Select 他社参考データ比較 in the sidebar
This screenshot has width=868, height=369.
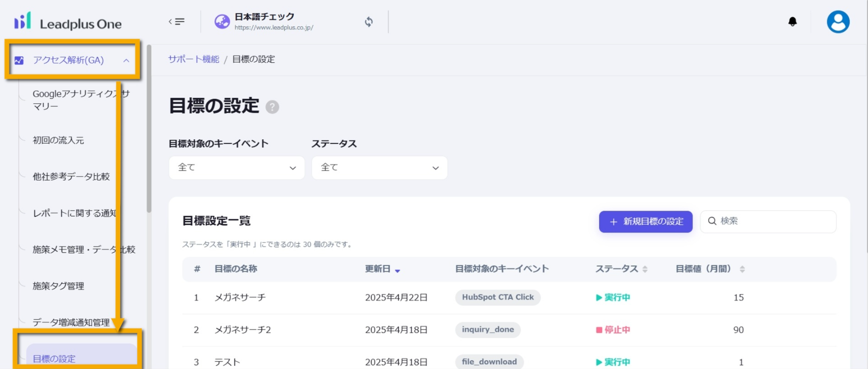click(71, 177)
